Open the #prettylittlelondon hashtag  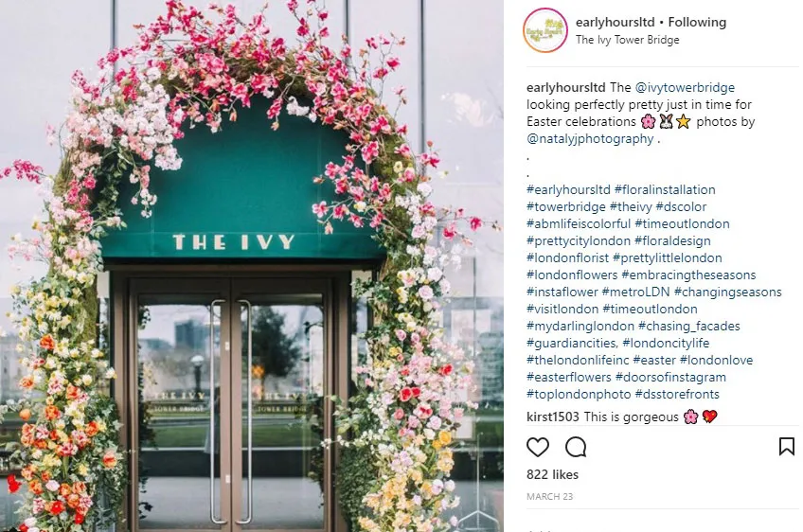point(668,257)
